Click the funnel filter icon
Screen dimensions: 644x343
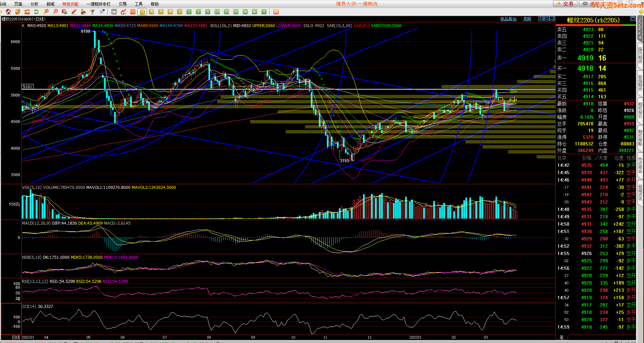pyautogui.click(x=93, y=12)
